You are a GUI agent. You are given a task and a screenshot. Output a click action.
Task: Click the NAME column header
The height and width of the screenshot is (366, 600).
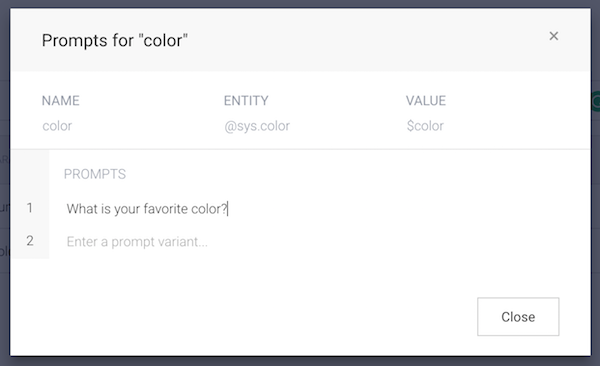tap(60, 101)
